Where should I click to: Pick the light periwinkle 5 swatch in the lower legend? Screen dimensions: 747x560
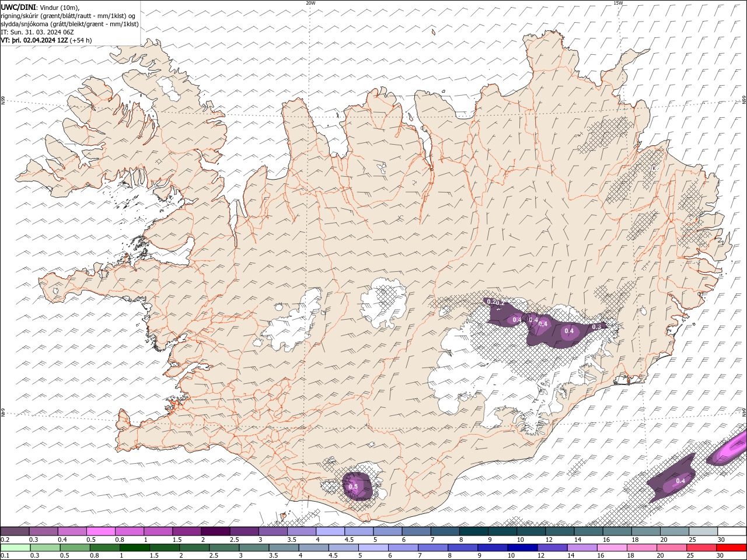point(373,547)
